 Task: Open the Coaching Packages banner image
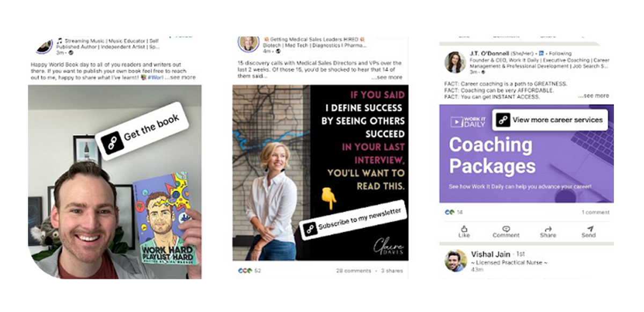[526, 153]
